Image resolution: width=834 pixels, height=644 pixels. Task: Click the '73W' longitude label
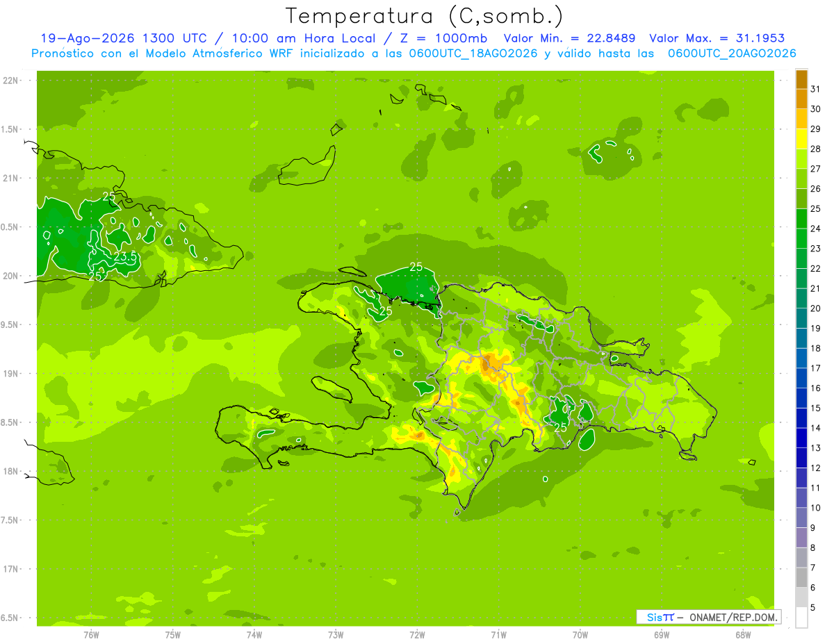pyautogui.click(x=336, y=634)
